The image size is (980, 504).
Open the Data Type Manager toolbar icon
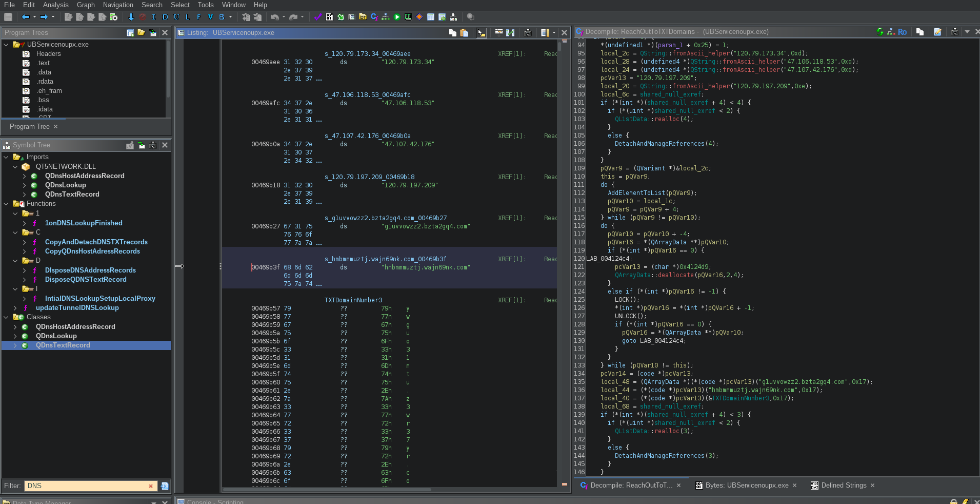(363, 17)
